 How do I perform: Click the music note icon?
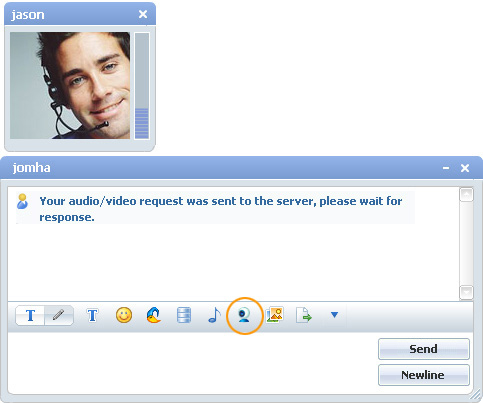click(214, 315)
